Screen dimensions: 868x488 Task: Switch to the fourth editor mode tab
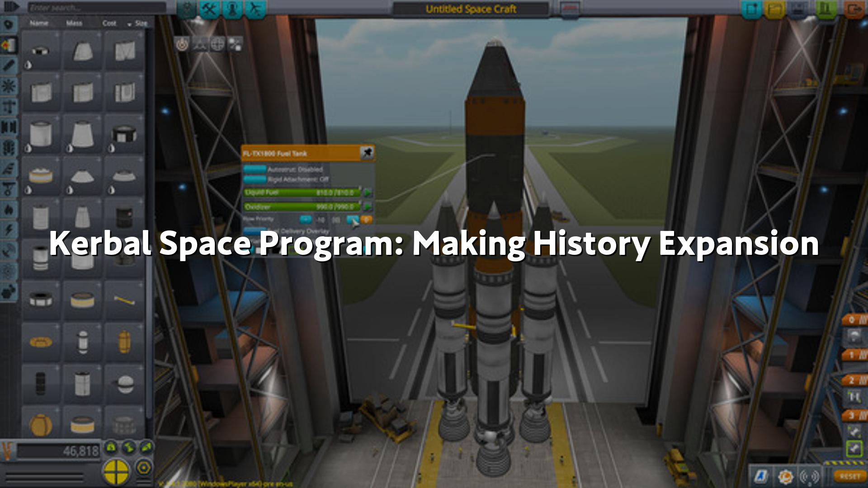255,9
